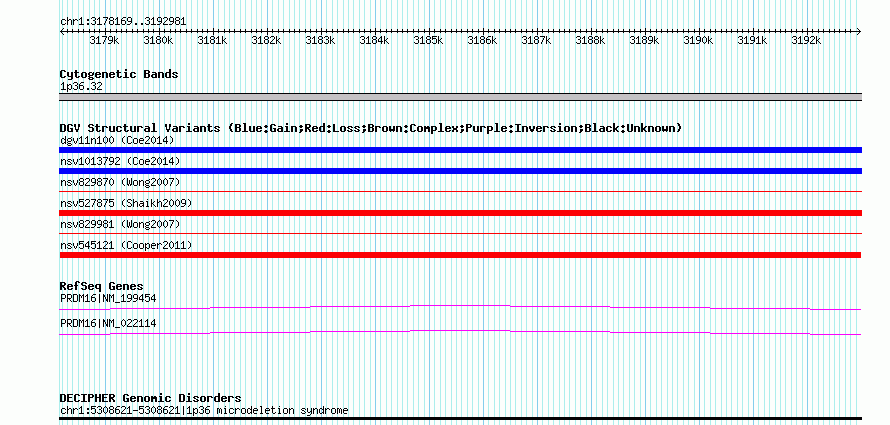Click the 3182k ruler tick label
890x425 pixels.
point(266,40)
